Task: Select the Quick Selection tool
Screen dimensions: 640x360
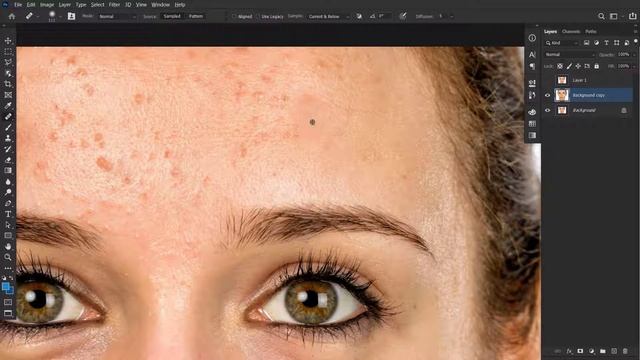Action: [x=8, y=73]
